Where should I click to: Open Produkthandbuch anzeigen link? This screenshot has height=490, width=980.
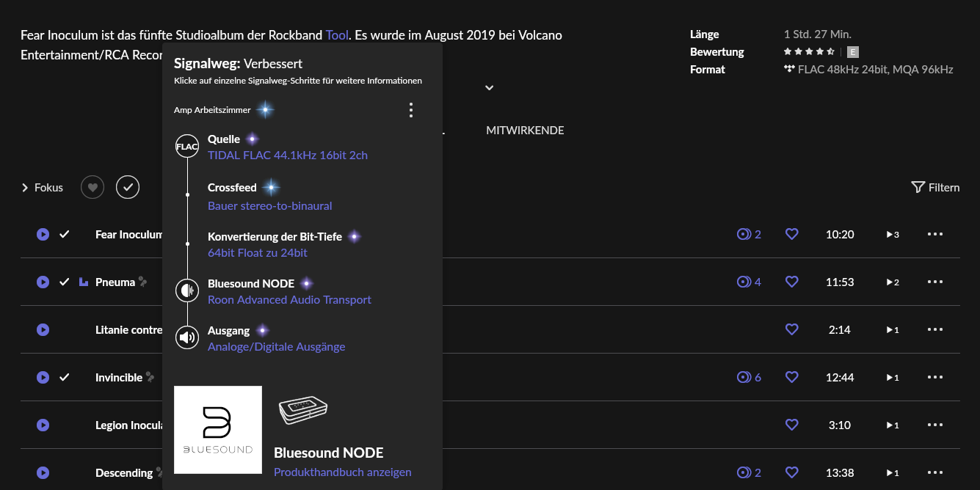point(343,472)
